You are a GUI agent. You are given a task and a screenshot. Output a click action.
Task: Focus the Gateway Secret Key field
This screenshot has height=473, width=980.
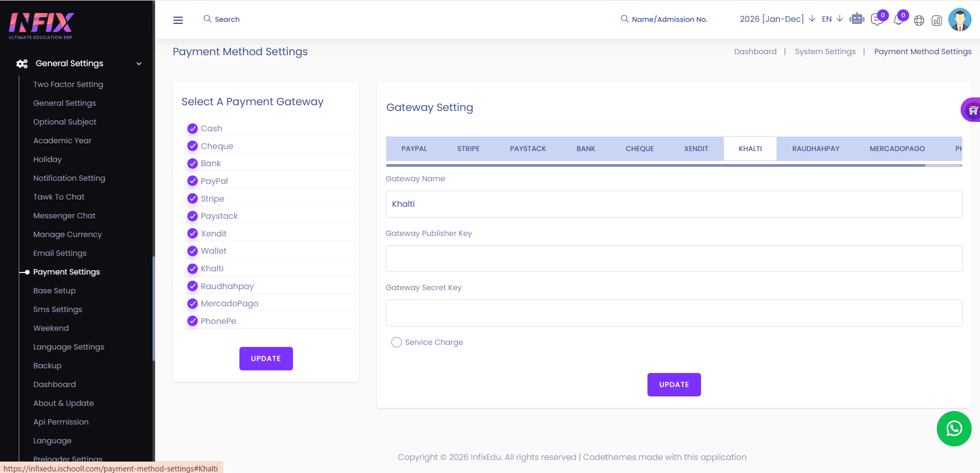point(674,313)
